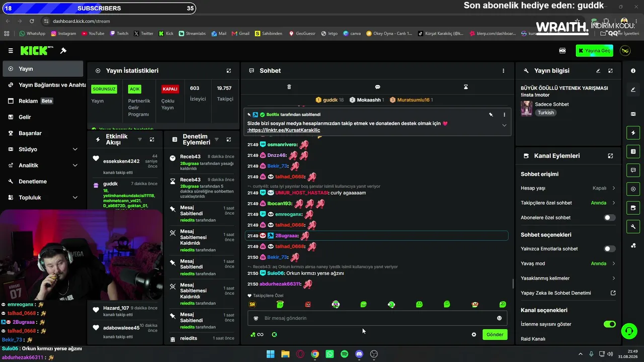Expand the Yayın bilgisi panel to fullscreen
The height and width of the screenshot is (362, 644).
tap(610, 71)
